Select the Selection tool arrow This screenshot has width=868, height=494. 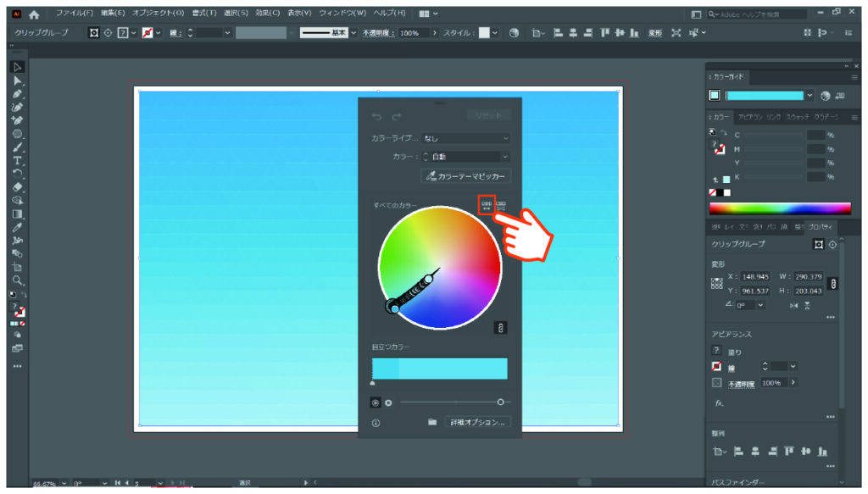[17, 67]
